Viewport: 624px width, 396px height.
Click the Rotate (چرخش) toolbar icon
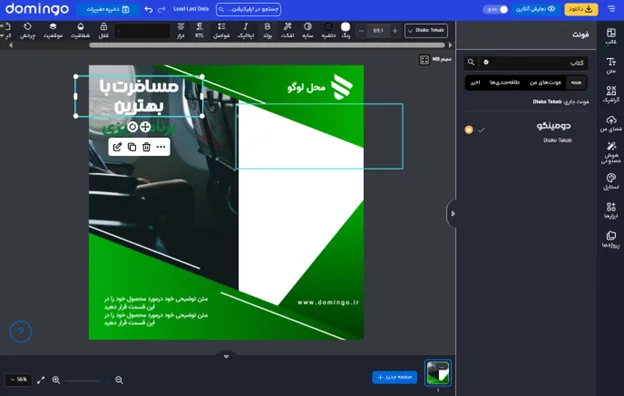click(27, 31)
